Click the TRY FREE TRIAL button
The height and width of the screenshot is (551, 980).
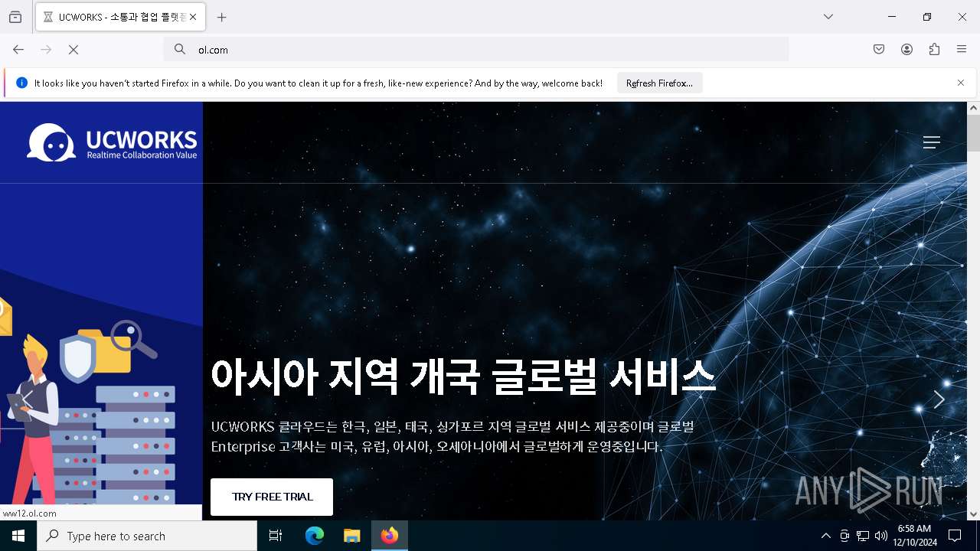pyautogui.click(x=272, y=497)
